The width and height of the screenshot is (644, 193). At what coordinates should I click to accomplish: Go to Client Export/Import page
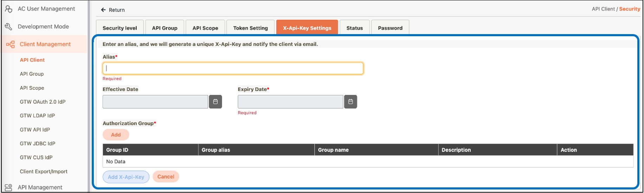point(44,172)
